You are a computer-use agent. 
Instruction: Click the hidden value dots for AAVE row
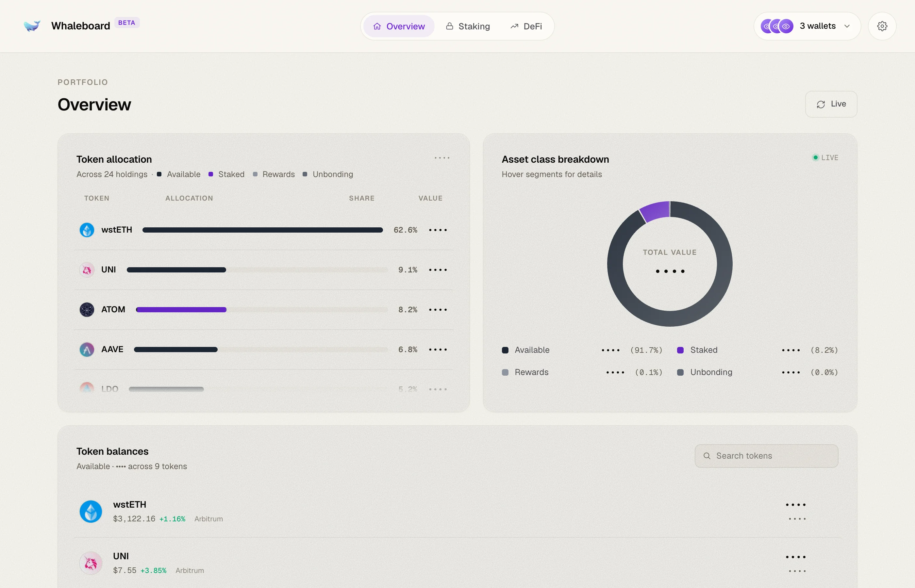point(438,349)
